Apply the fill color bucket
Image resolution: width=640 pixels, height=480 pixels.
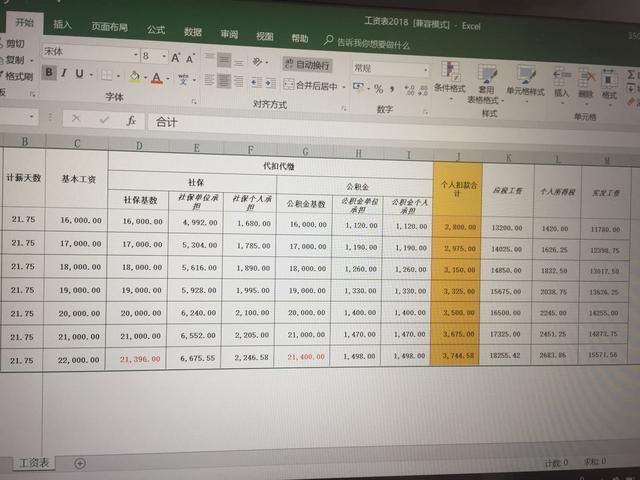pos(135,76)
